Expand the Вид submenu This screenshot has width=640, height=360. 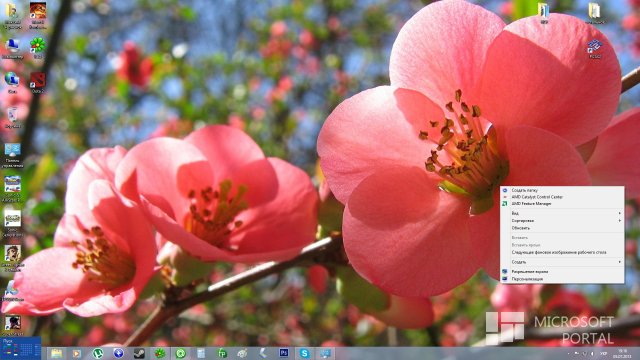pyautogui.click(x=562, y=213)
